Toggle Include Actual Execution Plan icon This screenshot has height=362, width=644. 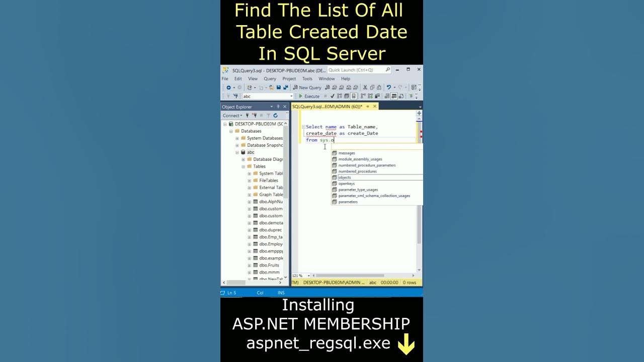pos(363,96)
